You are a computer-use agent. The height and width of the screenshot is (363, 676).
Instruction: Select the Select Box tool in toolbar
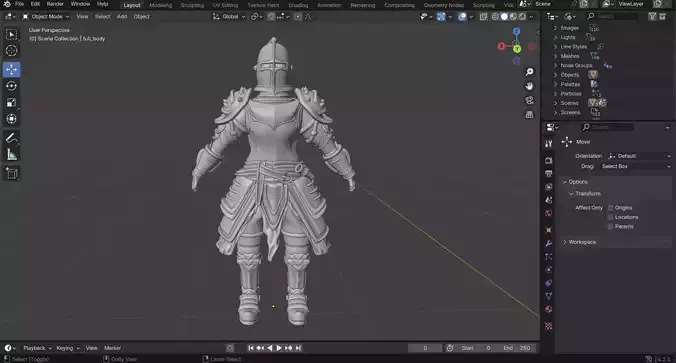click(12, 34)
